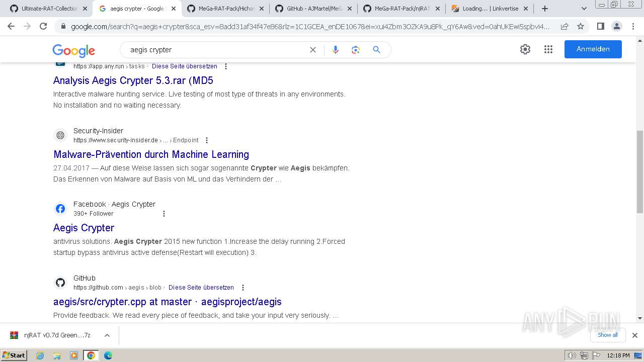Viewport: 644px width, 362px height.
Task: Start voice search with microphone icon
Action: (336, 50)
